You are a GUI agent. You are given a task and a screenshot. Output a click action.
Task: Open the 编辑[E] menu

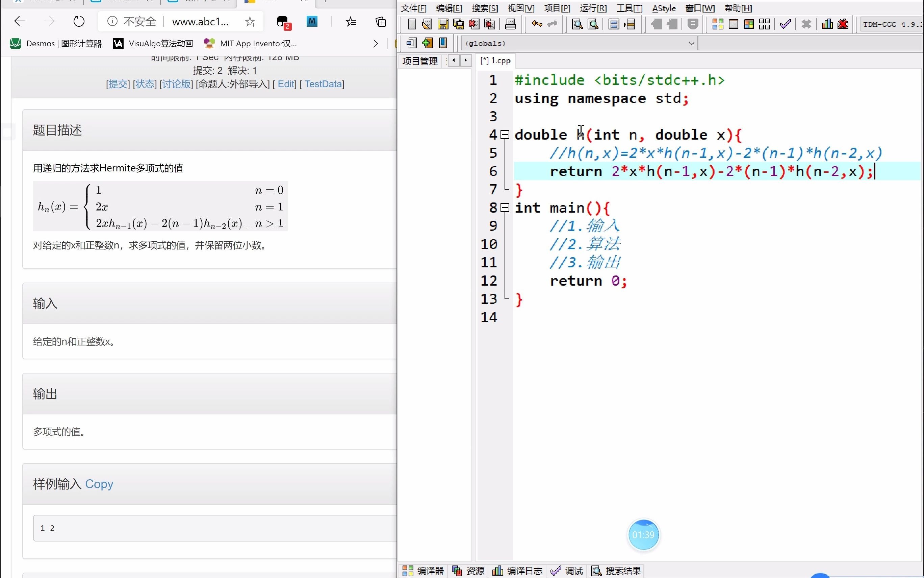click(x=449, y=8)
